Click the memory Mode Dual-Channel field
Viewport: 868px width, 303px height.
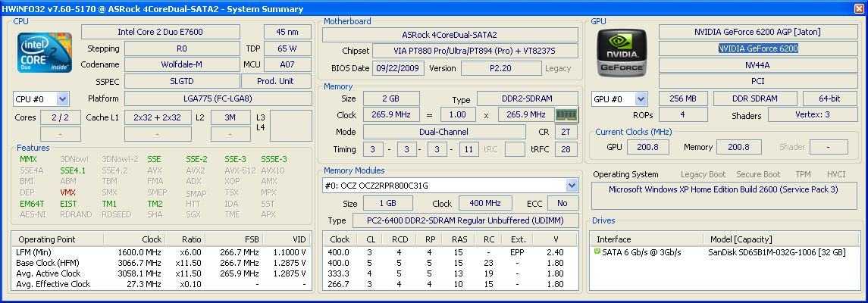(444, 132)
